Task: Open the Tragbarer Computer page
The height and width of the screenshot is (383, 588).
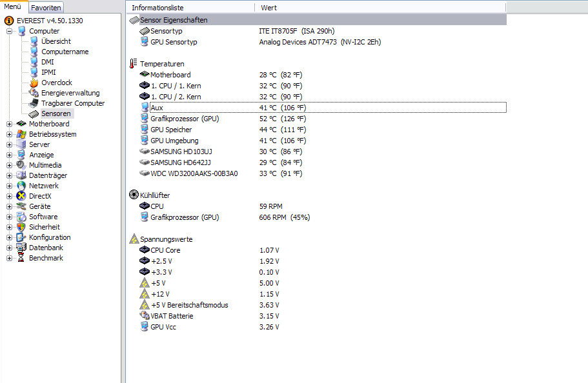Action: click(x=72, y=103)
